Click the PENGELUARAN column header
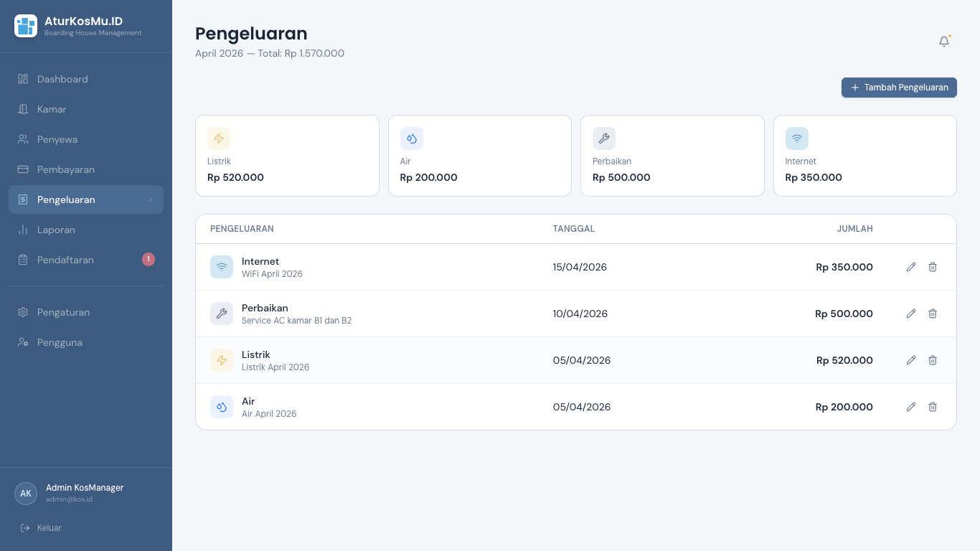The image size is (980, 551). tap(242, 229)
